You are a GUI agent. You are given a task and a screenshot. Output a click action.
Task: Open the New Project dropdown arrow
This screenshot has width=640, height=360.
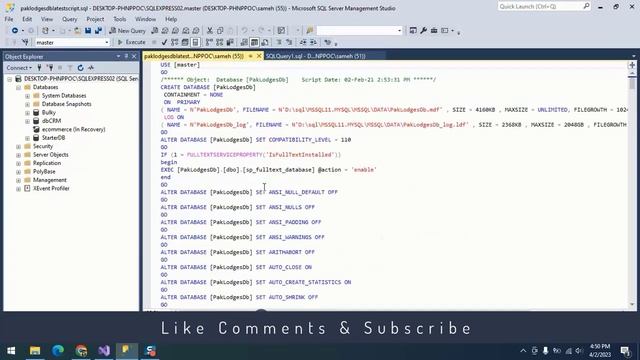point(53,31)
